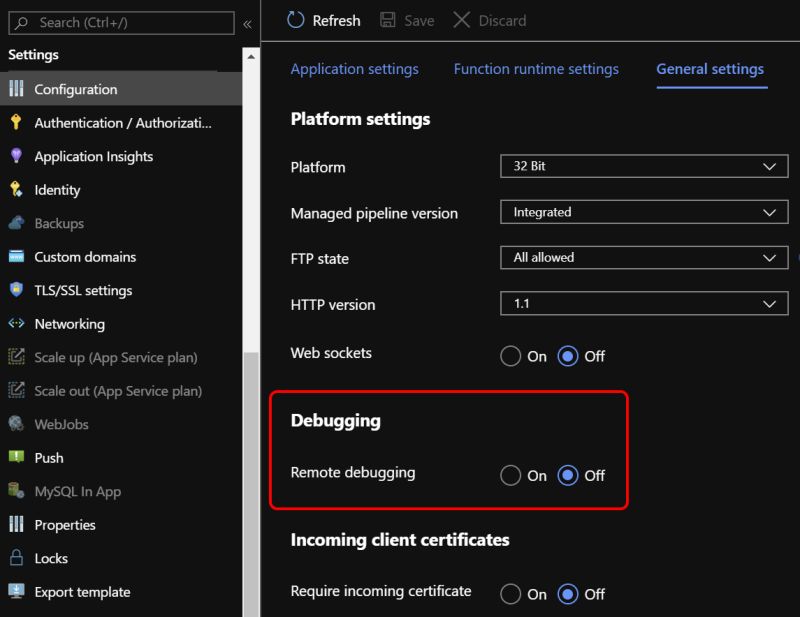Screen dimensions: 800x617
Task: Select the Push notification icon
Action: 18,457
